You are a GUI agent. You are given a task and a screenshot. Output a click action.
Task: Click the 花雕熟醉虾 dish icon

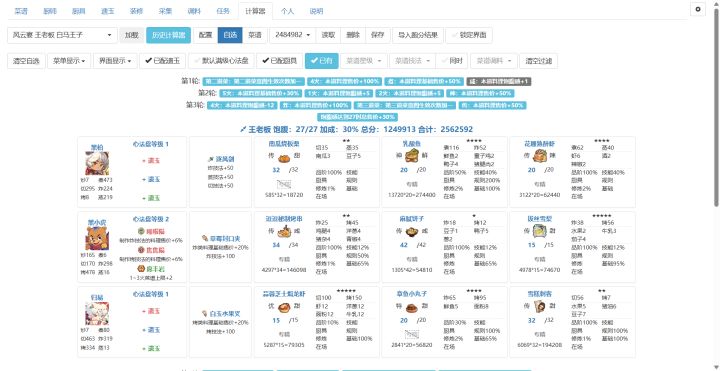(539, 157)
